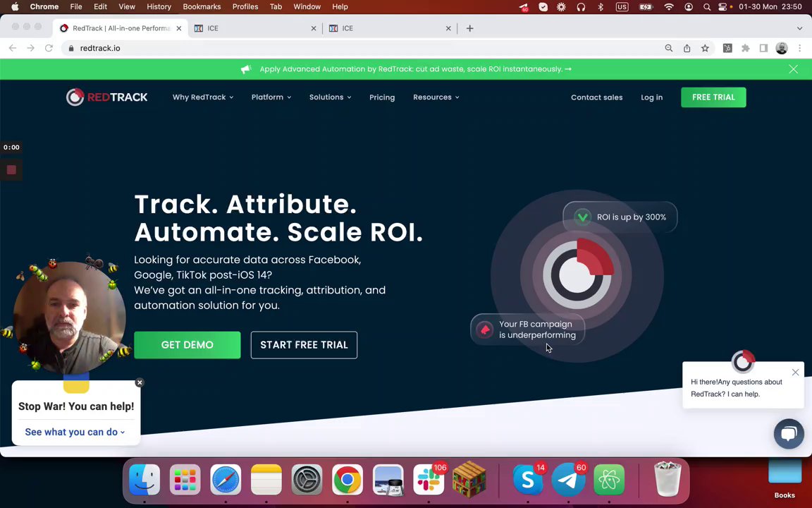Click the START FREE TRIAL button

304,345
